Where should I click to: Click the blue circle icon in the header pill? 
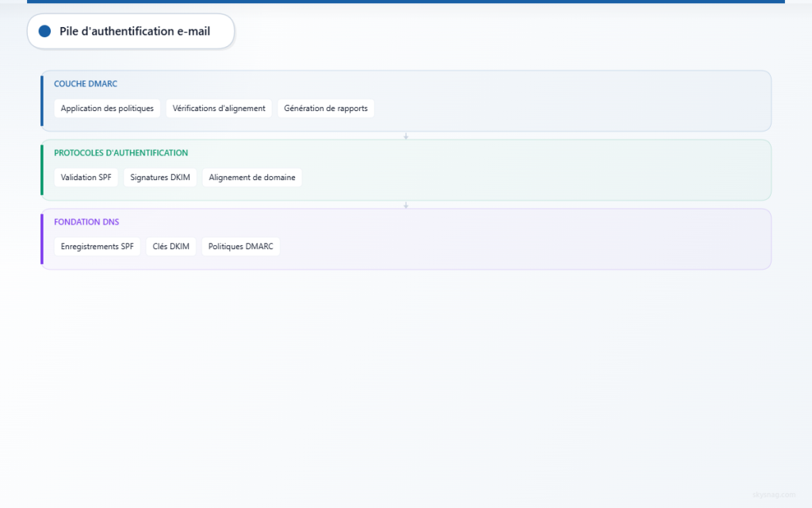click(44, 31)
